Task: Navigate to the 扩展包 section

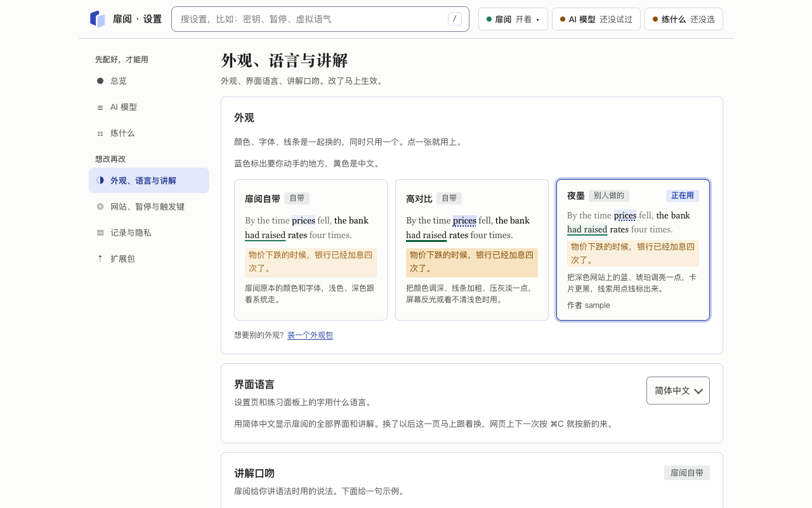Action: pyautogui.click(x=149, y=258)
